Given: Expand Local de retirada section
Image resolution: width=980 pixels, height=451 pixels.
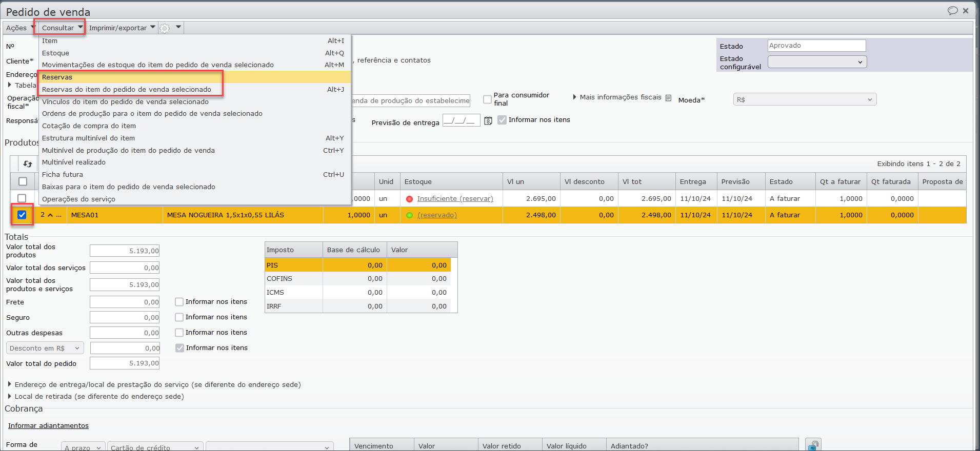Looking at the screenshot, I should [10, 396].
